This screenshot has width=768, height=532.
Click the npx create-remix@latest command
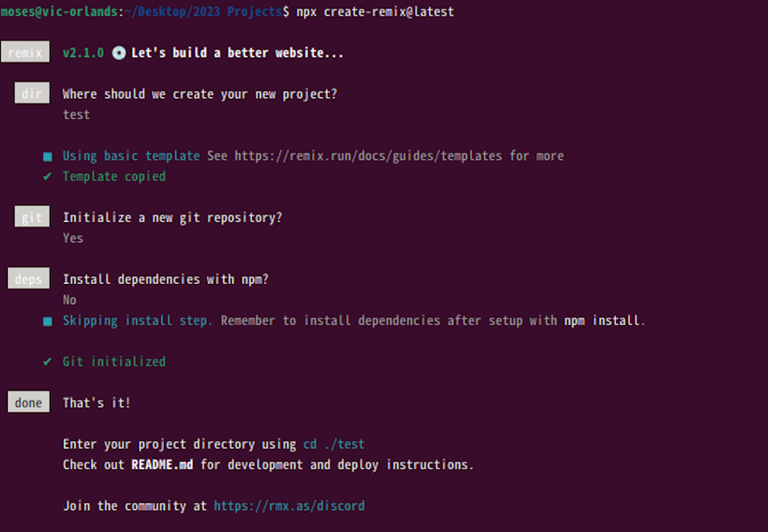[x=375, y=11]
